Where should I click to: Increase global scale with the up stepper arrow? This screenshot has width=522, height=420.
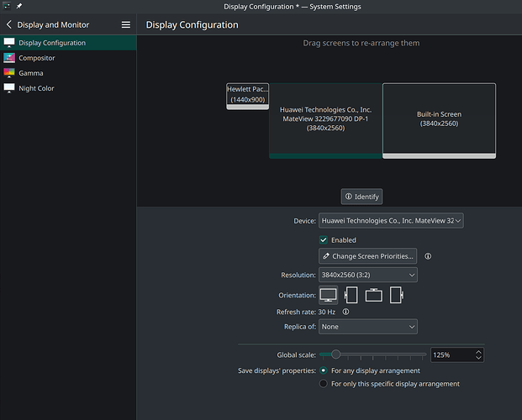pos(478,352)
